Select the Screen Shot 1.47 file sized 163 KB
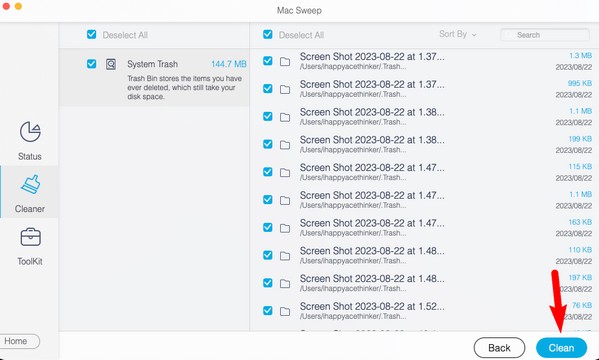 click(372, 223)
